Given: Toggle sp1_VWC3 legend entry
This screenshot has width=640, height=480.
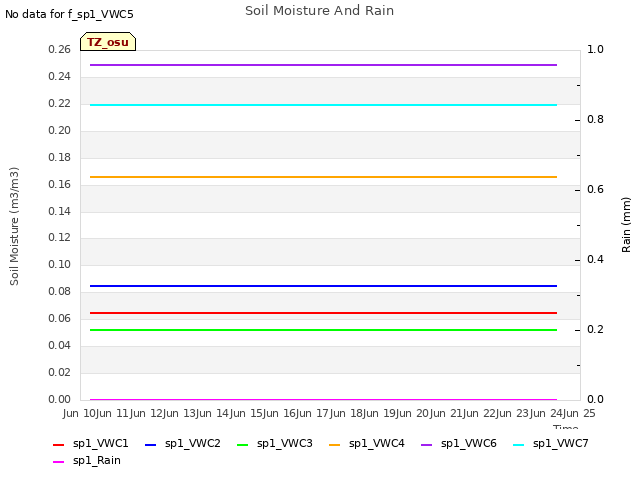Looking at the screenshot, I should 275,444.
